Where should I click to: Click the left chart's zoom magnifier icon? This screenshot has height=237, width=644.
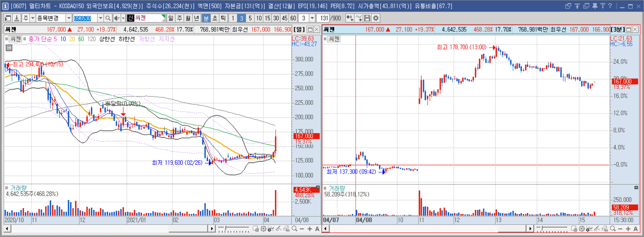point(295,229)
